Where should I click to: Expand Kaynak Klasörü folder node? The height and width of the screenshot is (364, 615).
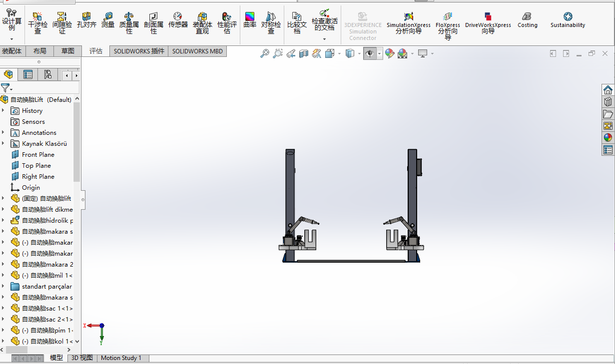(x=3, y=143)
